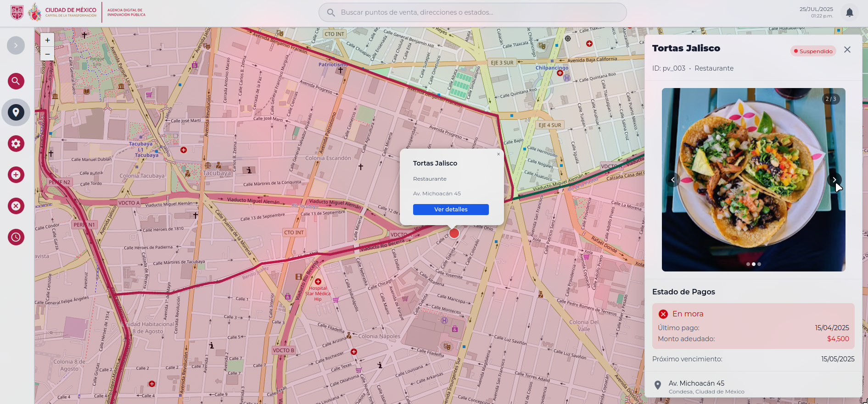This screenshot has width=868, height=404.
Task: Zoom in on the map
Action: click(x=47, y=40)
